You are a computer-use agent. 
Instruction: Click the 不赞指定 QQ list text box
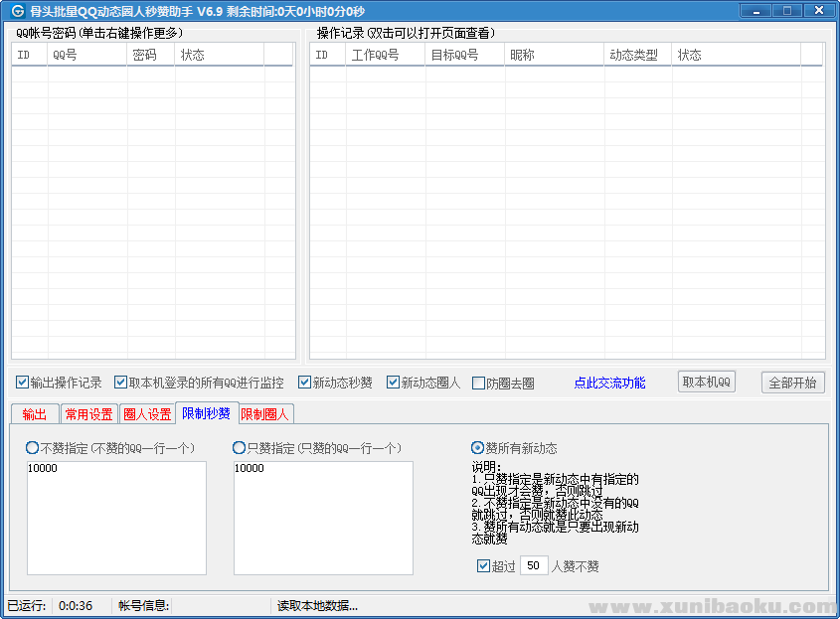(x=116, y=519)
